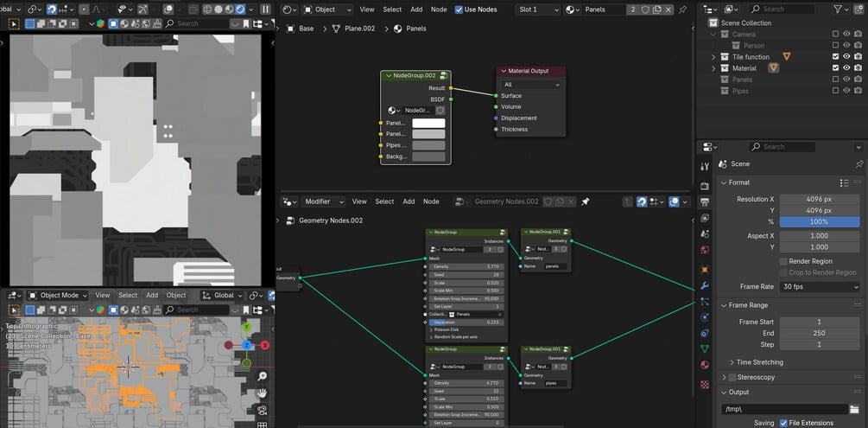Open the Modifiers wrench properties tab
The height and width of the screenshot is (428, 868).
click(x=705, y=286)
